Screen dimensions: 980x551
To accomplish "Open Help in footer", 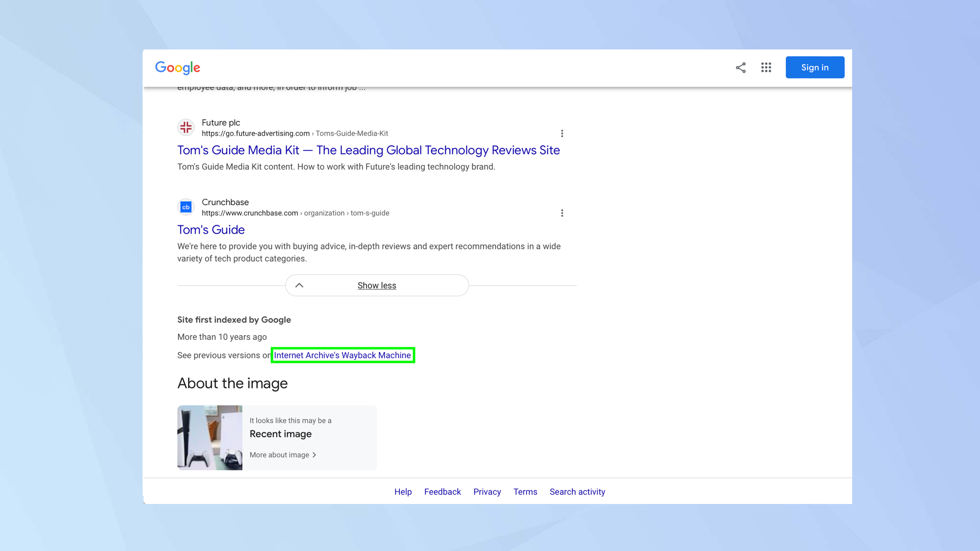I will [403, 492].
